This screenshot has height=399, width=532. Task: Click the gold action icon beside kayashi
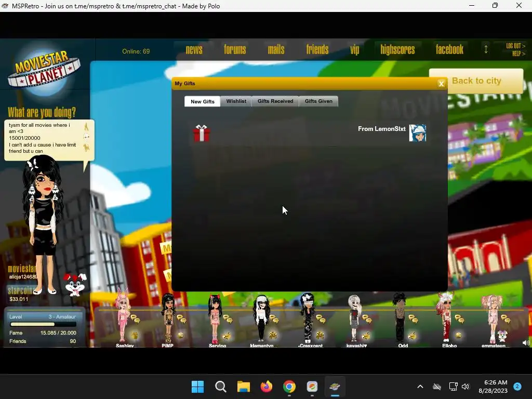pyautogui.click(x=365, y=336)
